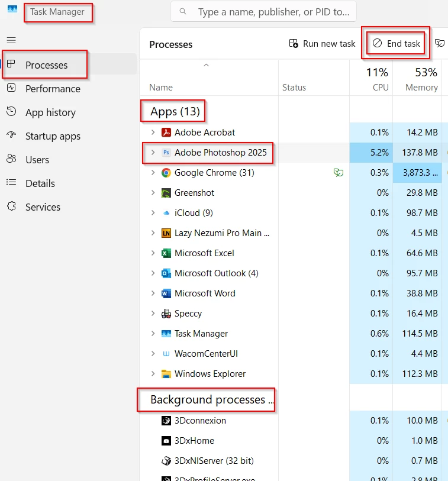Click the Windows Explorer folder icon
Image resolution: width=448 pixels, height=481 pixels.
[166, 374]
